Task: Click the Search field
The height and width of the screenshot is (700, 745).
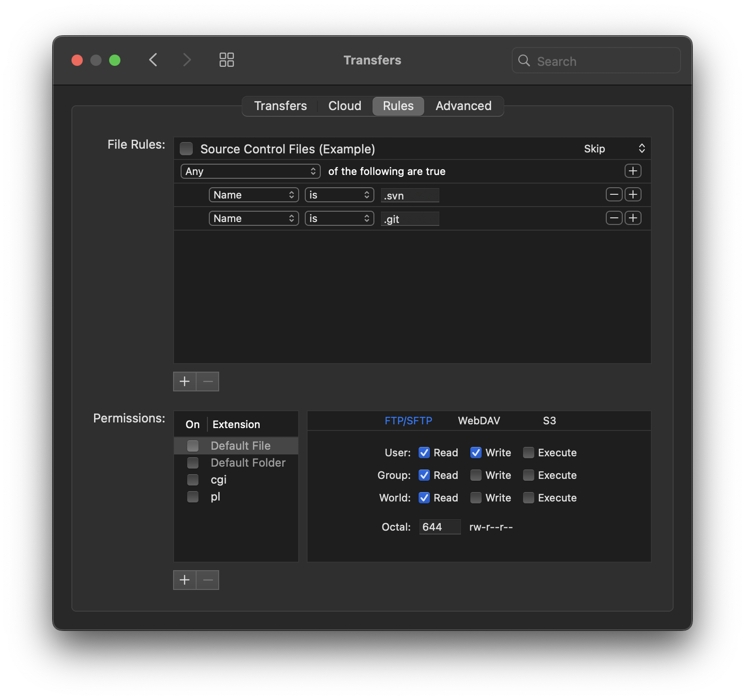Action: [x=596, y=60]
